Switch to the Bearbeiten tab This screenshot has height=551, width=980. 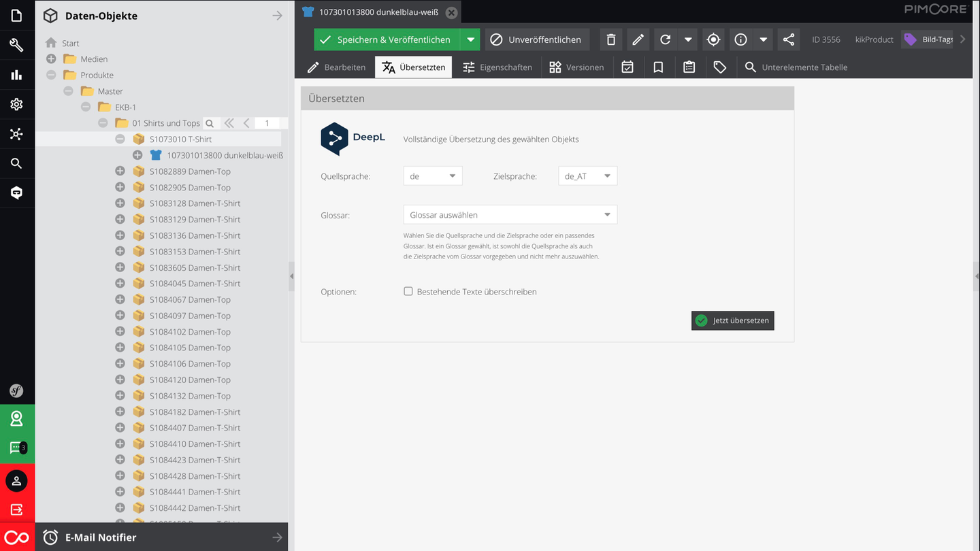(x=336, y=67)
